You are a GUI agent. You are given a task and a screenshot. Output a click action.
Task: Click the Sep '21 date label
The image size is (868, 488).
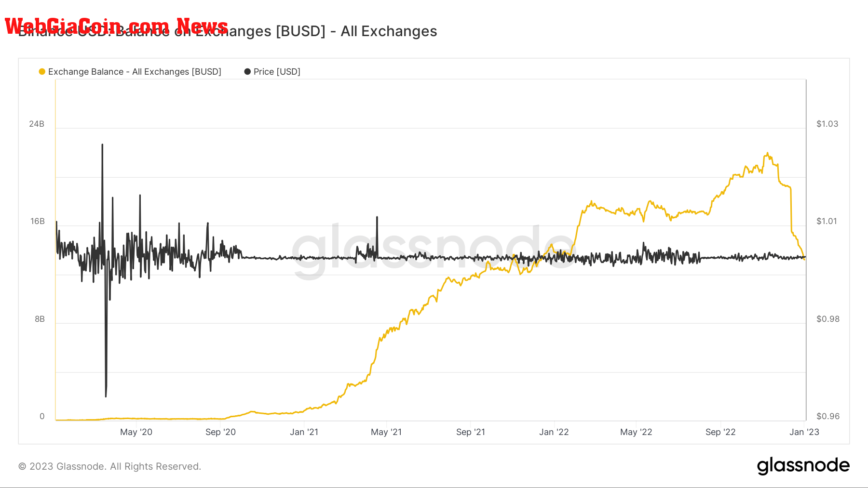tap(471, 432)
